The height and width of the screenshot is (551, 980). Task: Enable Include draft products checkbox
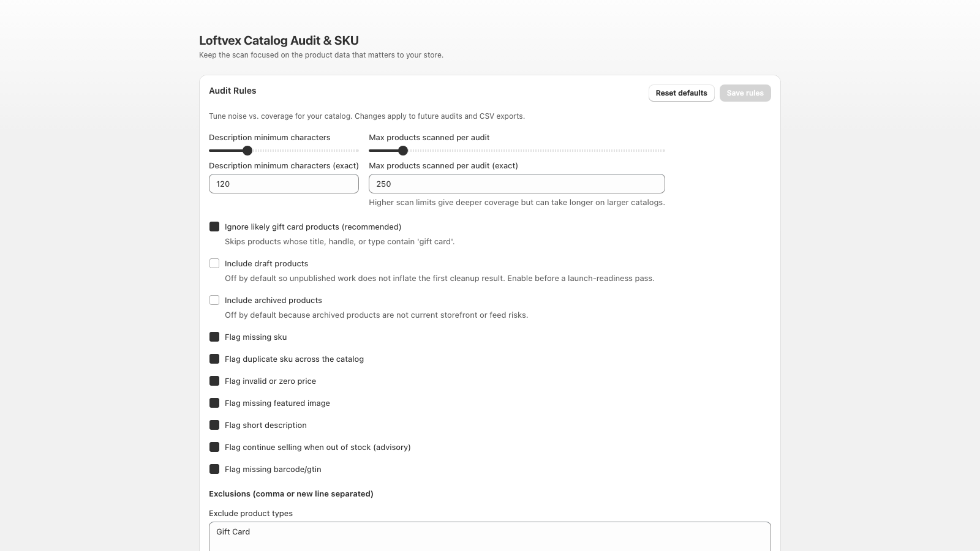pyautogui.click(x=214, y=263)
